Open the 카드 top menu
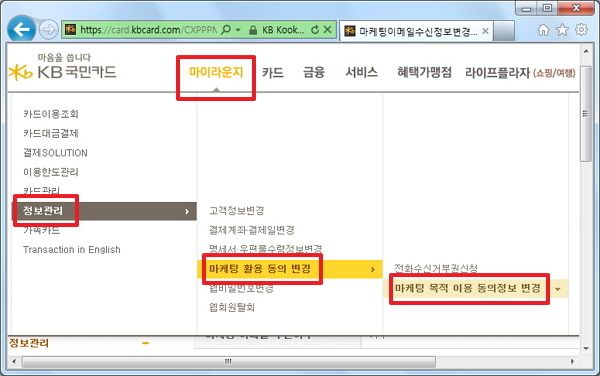The width and height of the screenshot is (600, 376). [x=273, y=72]
